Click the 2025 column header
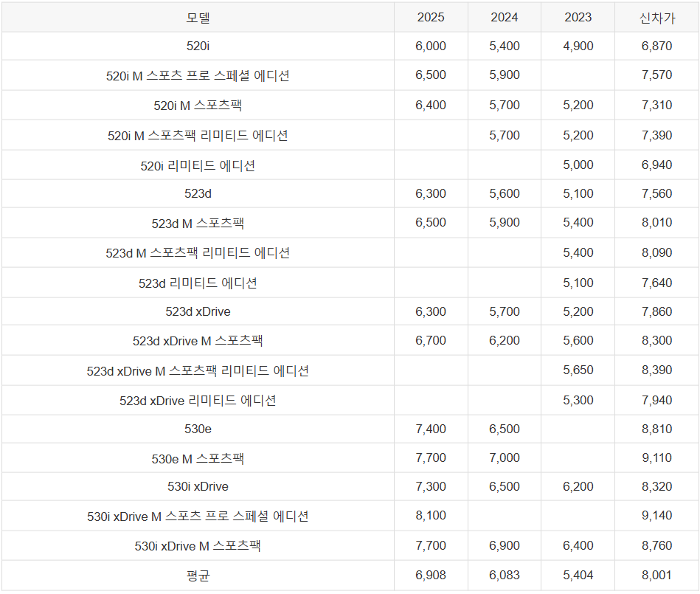 click(x=431, y=18)
